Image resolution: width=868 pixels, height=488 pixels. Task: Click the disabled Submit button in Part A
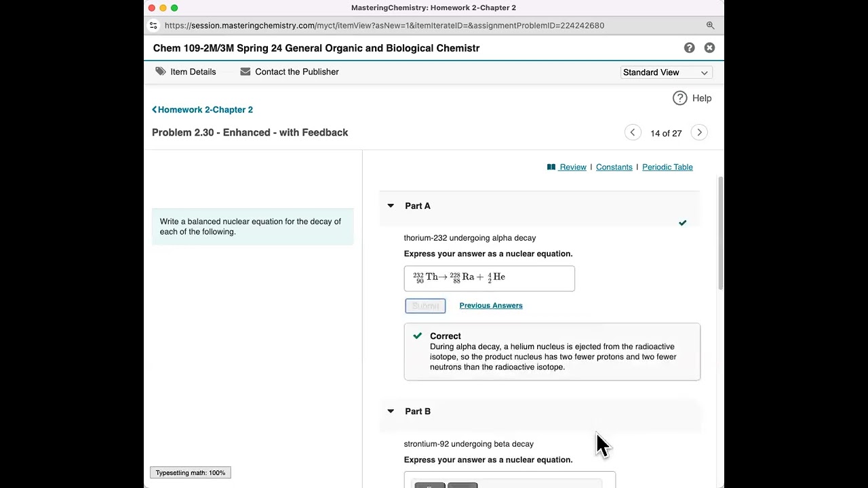(x=425, y=306)
